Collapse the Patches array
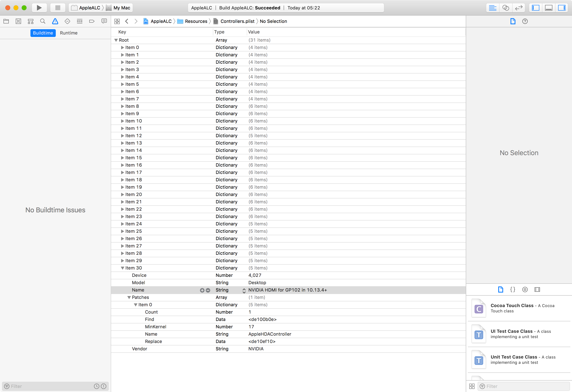Image resolution: width=572 pixels, height=392 pixels. [x=129, y=297]
